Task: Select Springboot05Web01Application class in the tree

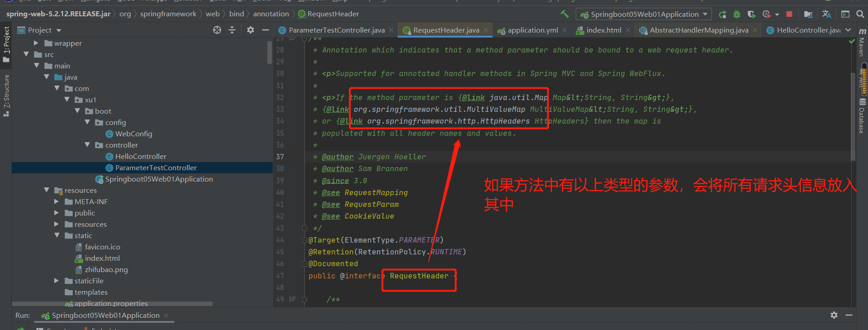Action: 159,179
